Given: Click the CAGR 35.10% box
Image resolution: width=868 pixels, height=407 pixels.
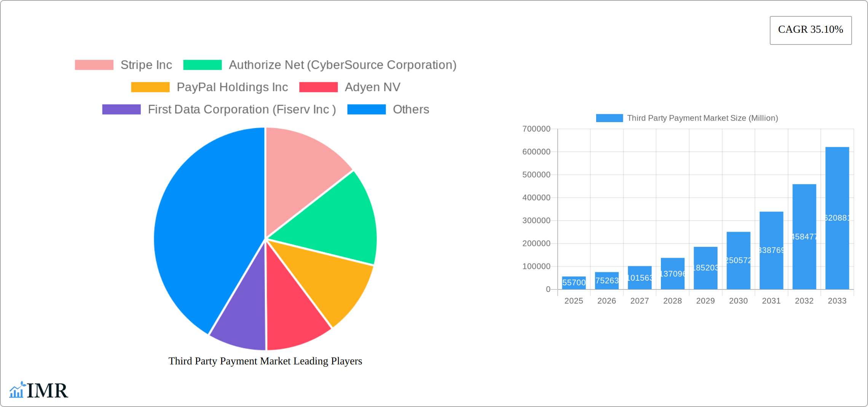Looking at the screenshot, I should point(811,30).
